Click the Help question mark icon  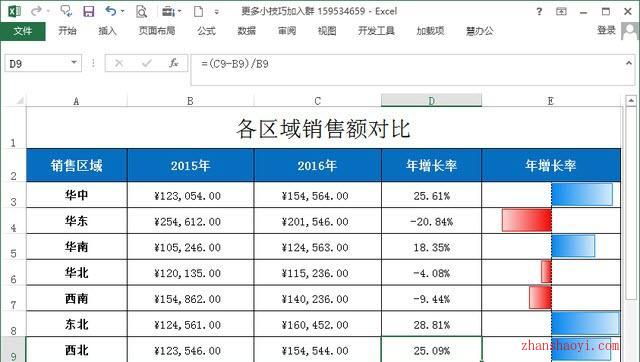pyautogui.click(x=539, y=11)
